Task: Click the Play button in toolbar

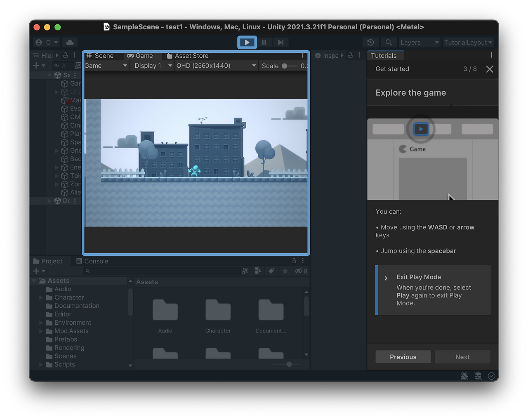Action: 247,42
